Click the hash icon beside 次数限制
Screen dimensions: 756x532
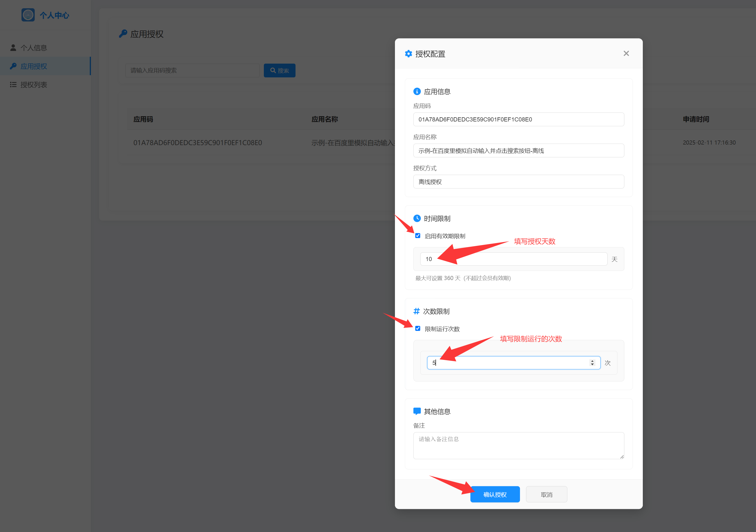416,311
